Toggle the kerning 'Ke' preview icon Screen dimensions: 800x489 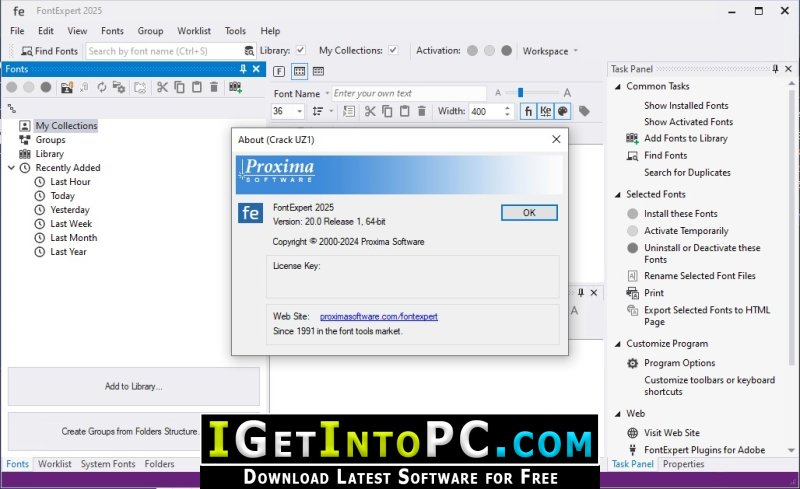pyautogui.click(x=545, y=111)
